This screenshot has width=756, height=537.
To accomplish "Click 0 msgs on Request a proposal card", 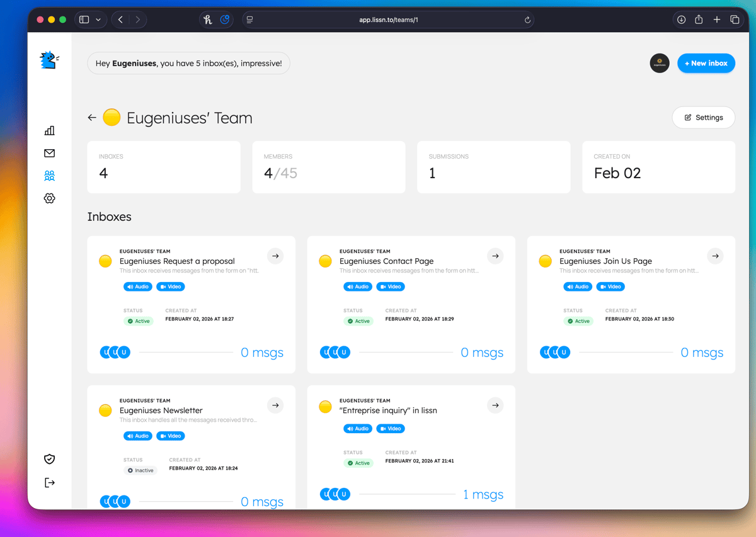I will [262, 353].
